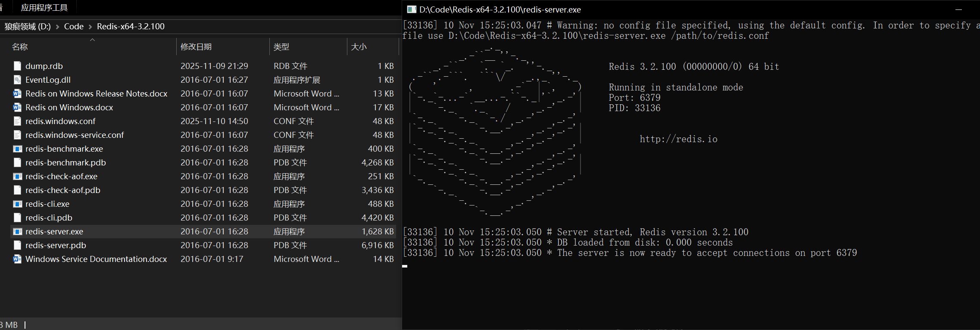Toggle sort arrow above 名称 column
The height and width of the screenshot is (330, 980).
[x=92, y=40]
